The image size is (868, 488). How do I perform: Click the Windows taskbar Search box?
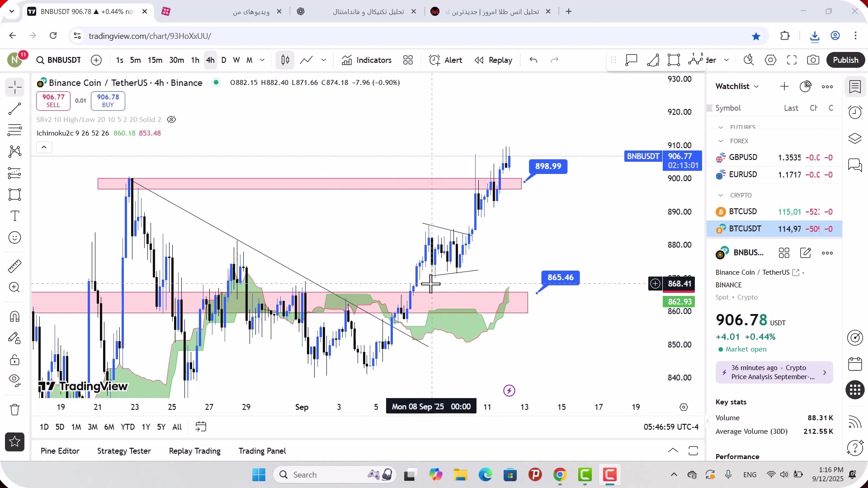tap(335, 474)
